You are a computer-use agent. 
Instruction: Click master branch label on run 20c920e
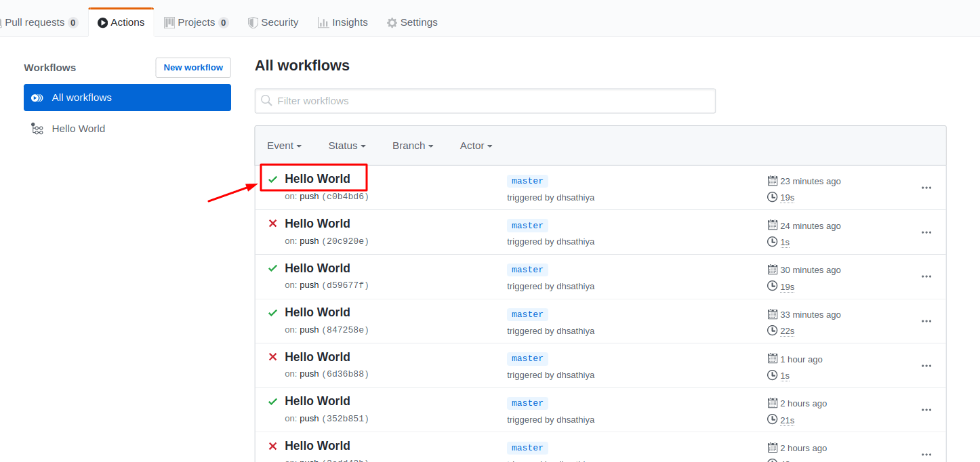(x=527, y=226)
